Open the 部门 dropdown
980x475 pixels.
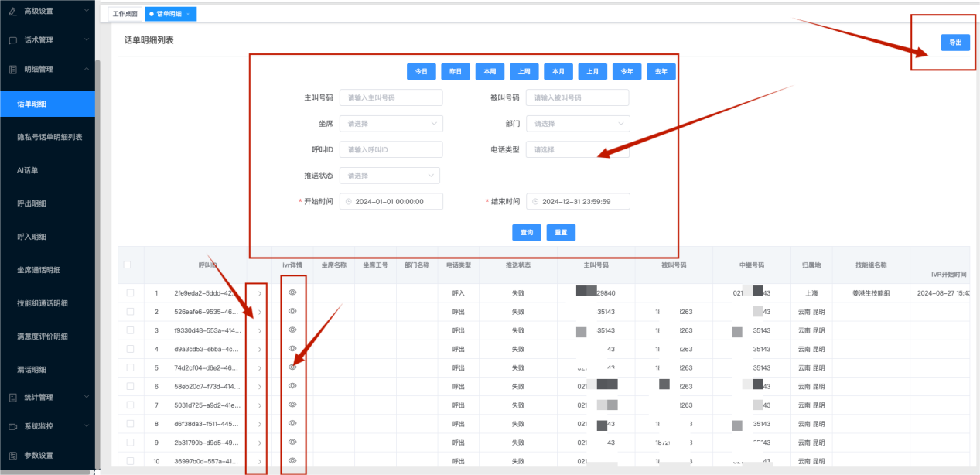pyautogui.click(x=578, y=124)
